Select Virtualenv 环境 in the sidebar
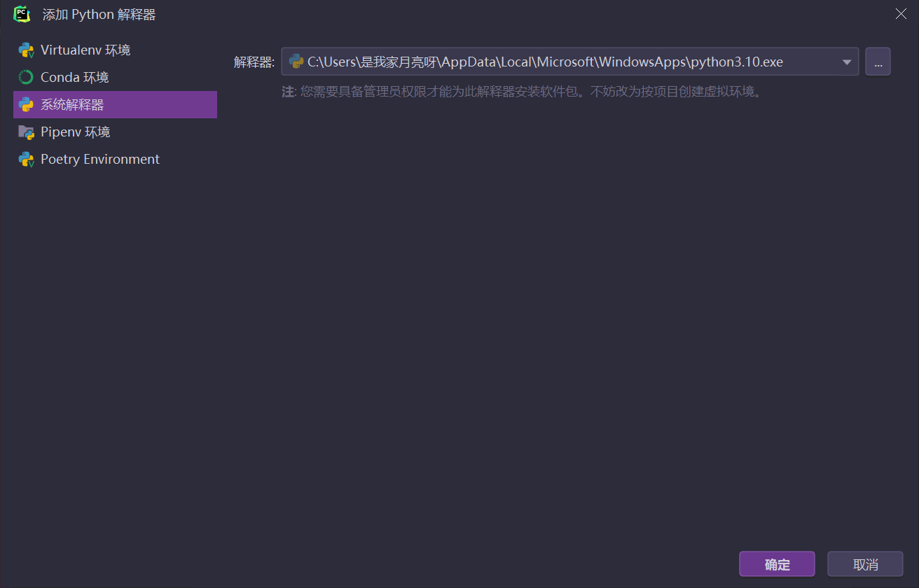Viewport: 919px width, 588px height. coord(115,50)
